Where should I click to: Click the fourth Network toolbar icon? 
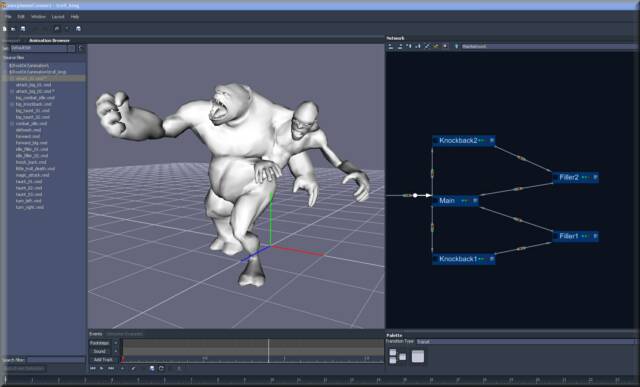418,47
